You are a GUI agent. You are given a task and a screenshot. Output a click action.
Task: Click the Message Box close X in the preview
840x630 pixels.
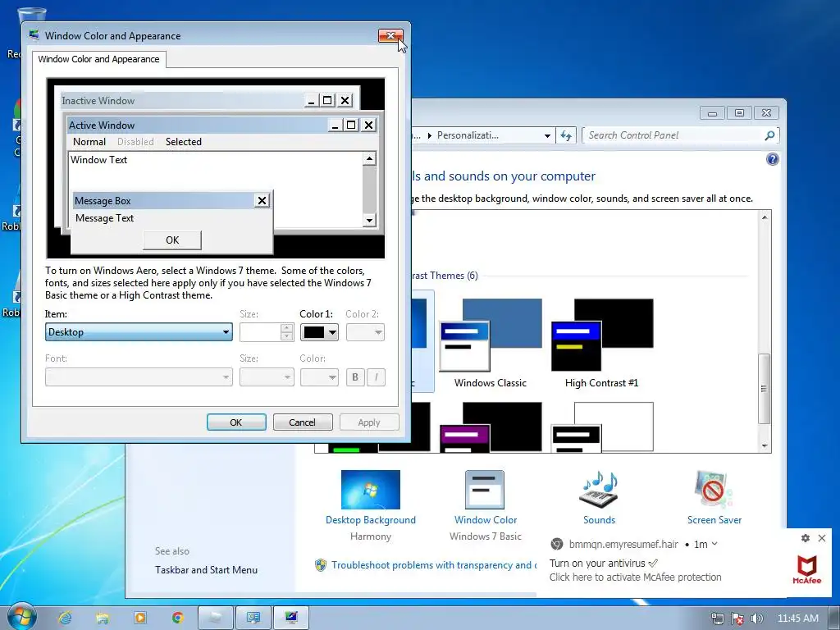tap(262, 200)
